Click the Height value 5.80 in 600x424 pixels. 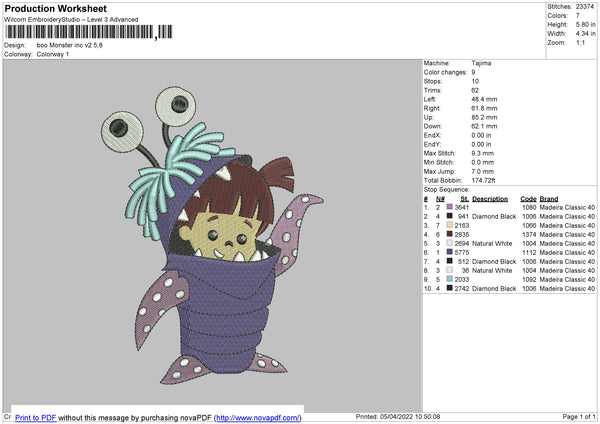coord(585,24)
